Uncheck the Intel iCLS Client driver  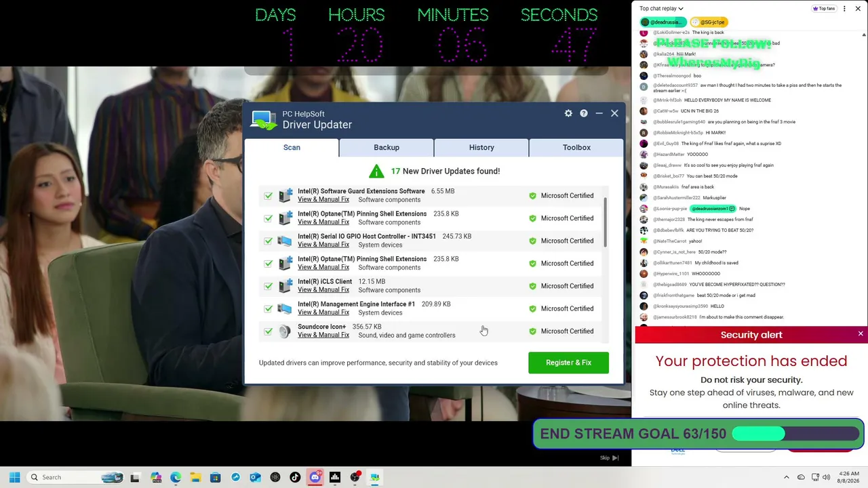(x=269, y=286)
